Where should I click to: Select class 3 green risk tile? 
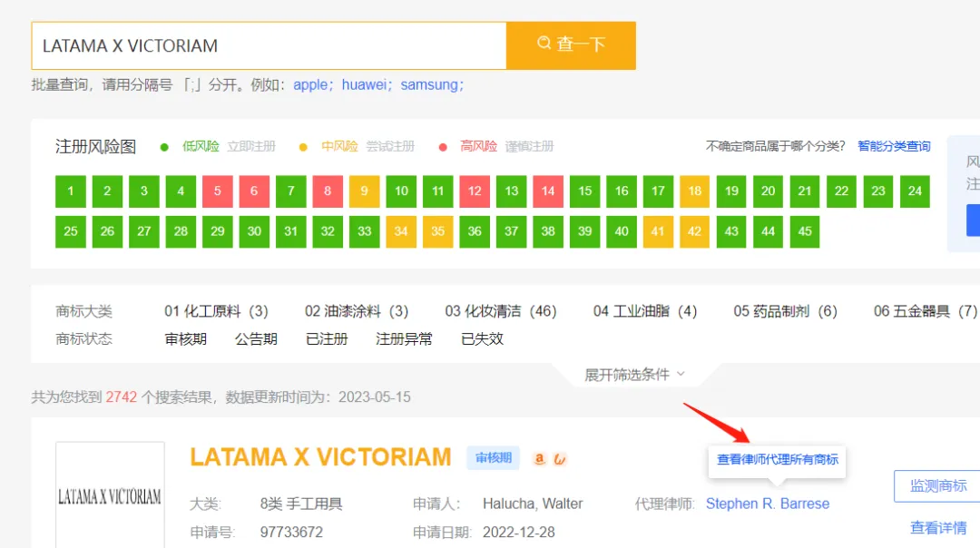(143, 191)
